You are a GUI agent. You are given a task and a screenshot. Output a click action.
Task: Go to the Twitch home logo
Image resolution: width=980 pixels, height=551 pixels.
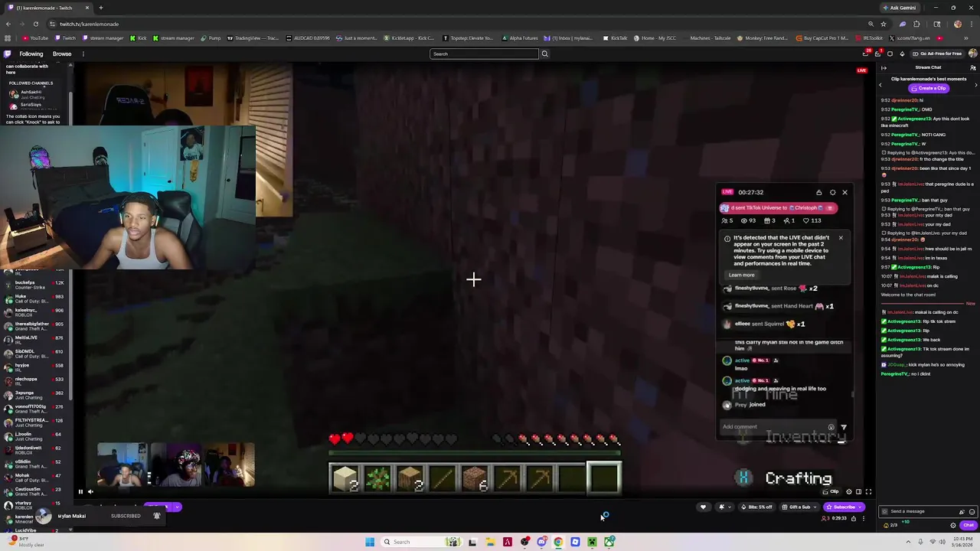7,54
